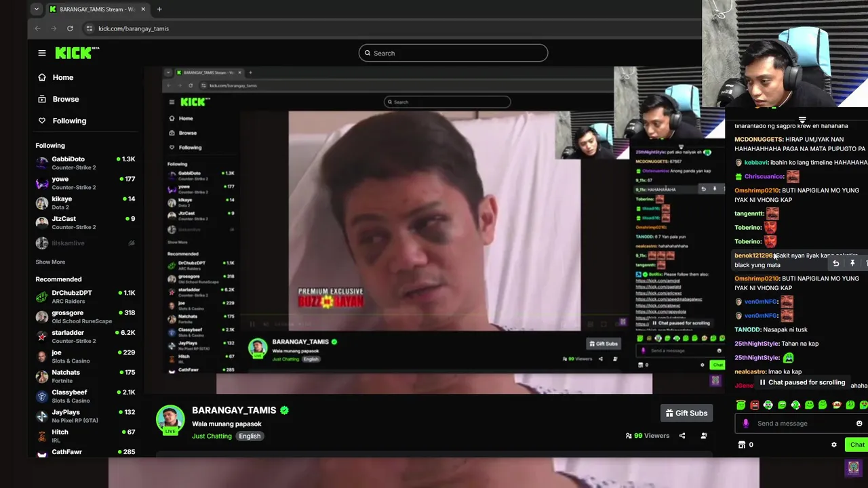The width and height of the screenshot is (868, 488).
Task: Open starladder recommended channel
Action: pyautogui.click(x=85, y=336)
